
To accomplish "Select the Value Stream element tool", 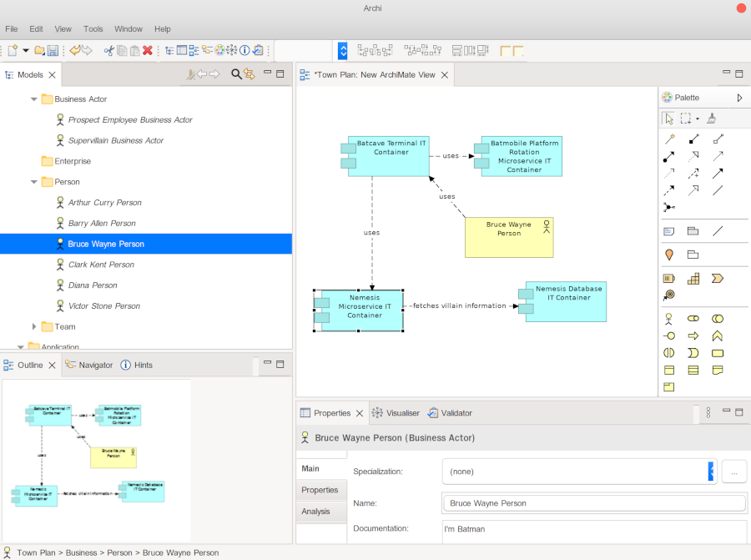I will (718, 278).
